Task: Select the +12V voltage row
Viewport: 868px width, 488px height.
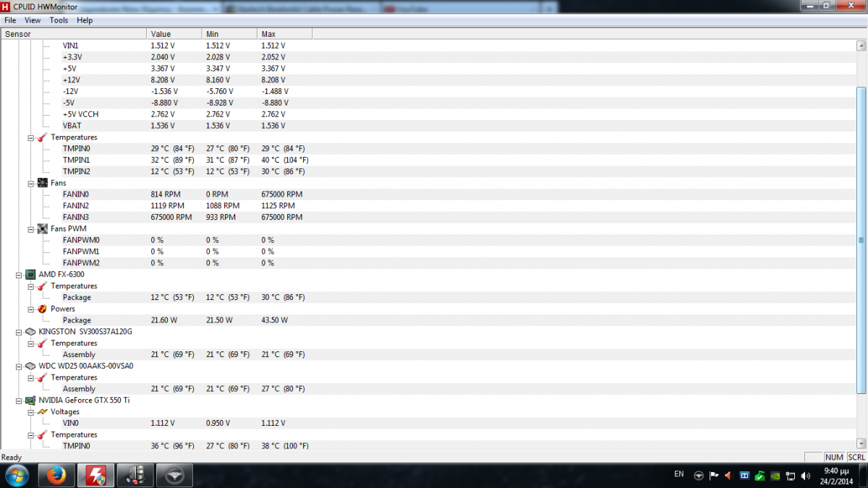Action: point(428,80)
